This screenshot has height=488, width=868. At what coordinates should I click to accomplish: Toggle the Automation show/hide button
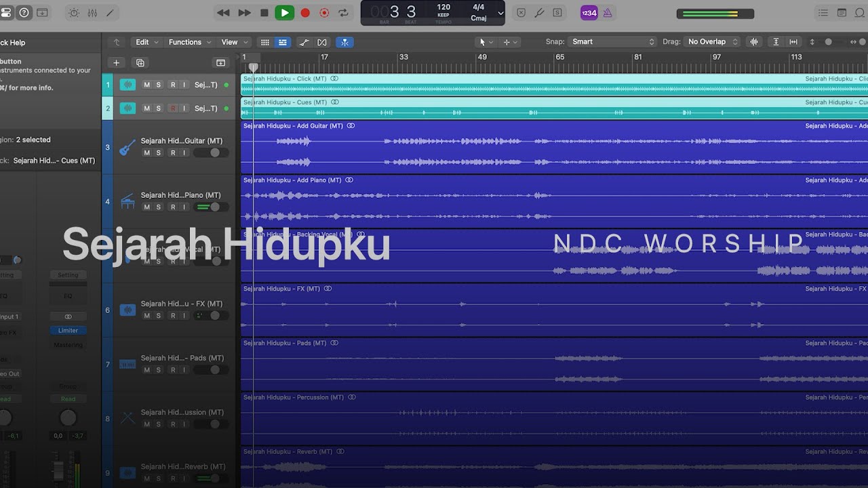304,42
